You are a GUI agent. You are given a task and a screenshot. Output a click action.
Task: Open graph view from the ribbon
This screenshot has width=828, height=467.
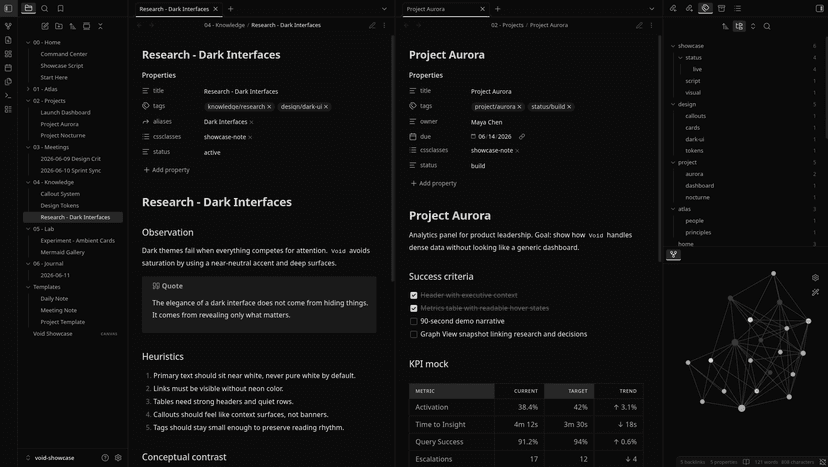click(8, 26)
